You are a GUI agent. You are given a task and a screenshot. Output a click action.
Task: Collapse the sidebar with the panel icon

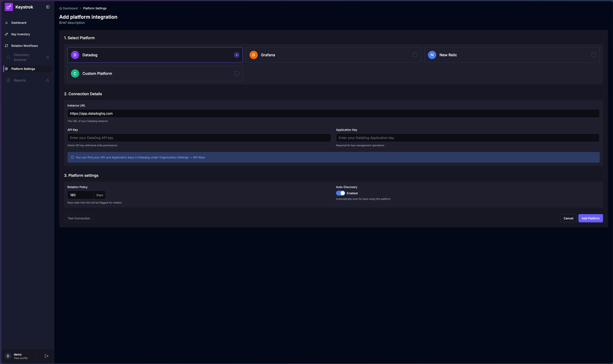(x=47, y=7)
